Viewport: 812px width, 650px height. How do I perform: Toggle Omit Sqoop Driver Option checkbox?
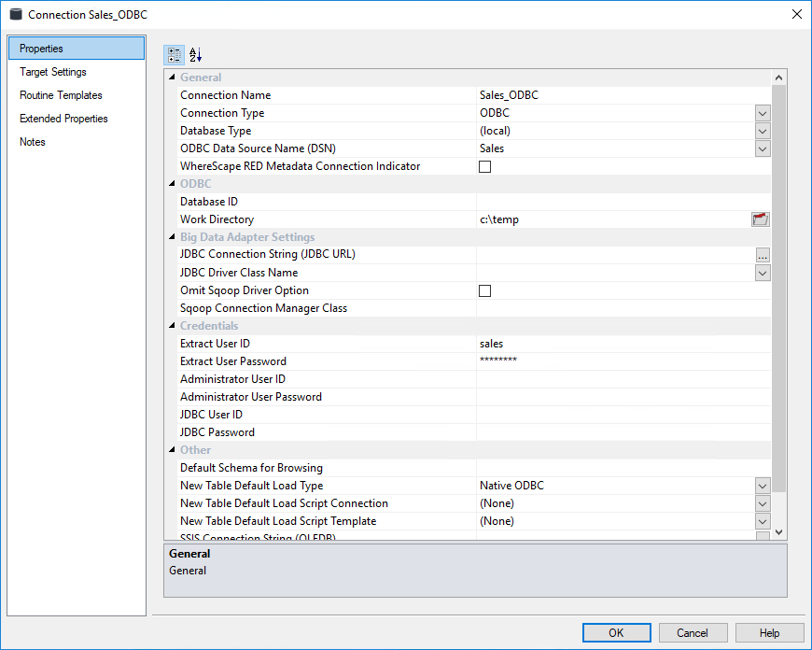click(484, 291)
